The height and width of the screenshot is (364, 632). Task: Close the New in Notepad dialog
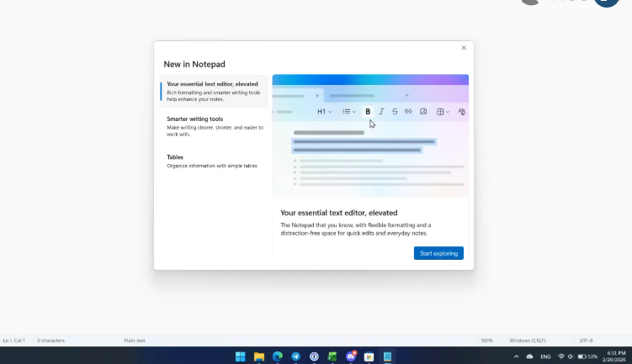464,48
